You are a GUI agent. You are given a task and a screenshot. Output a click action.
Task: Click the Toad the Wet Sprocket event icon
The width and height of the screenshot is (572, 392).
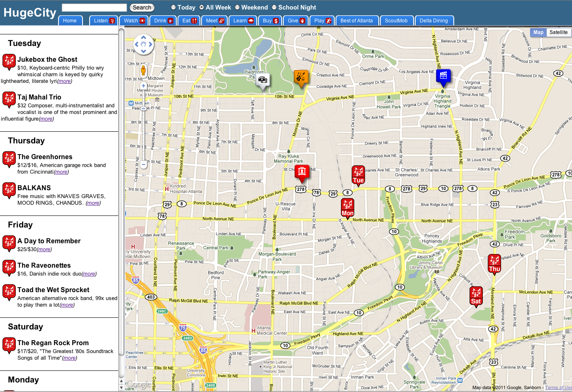(x=9, y=292)
